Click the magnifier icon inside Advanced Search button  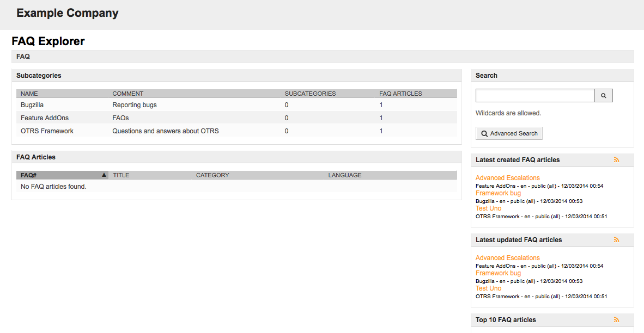pyautogui.click(x=484, y=133)
